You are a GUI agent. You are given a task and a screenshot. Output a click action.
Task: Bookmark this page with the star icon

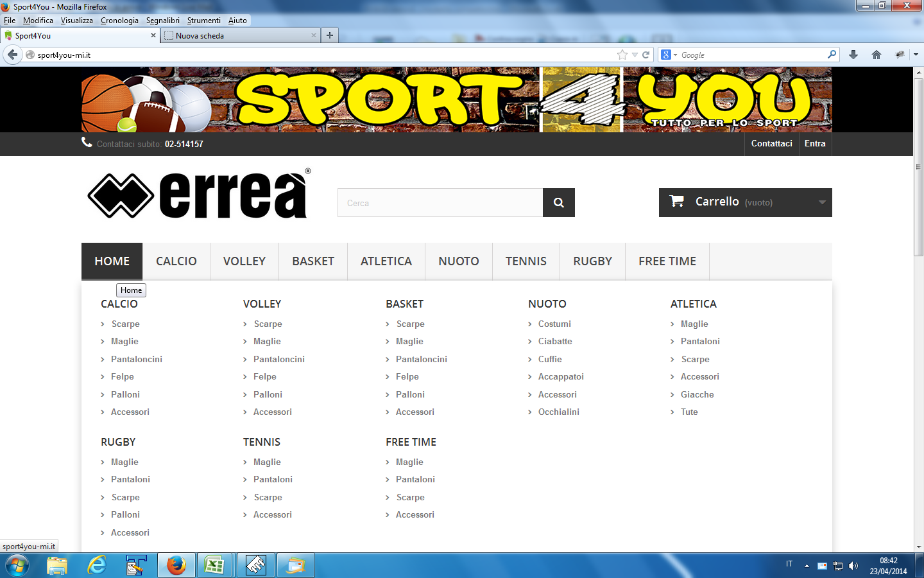622,55
